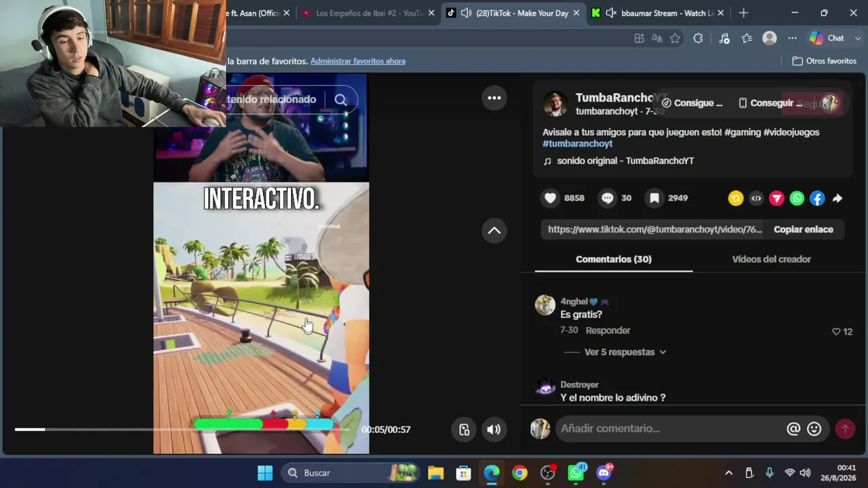
Task: Open the translate page icon
Action: pyautogui.click(x=656, y=39)
